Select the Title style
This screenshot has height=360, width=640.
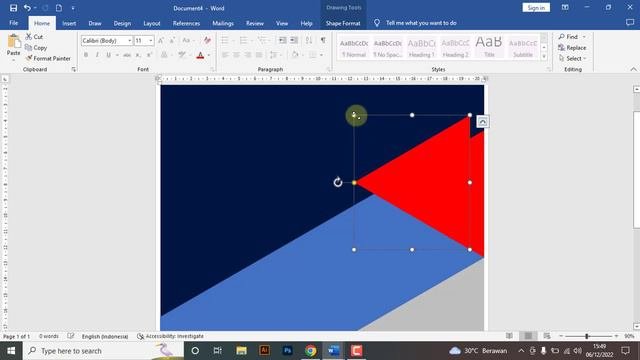point(489,48)
